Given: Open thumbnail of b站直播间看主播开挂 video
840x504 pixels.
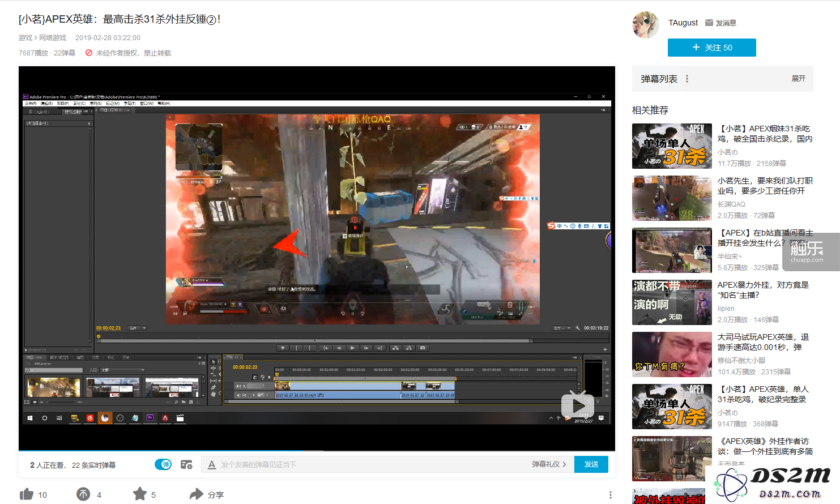Looking at the screenshot, I should [x=672, y=250].
